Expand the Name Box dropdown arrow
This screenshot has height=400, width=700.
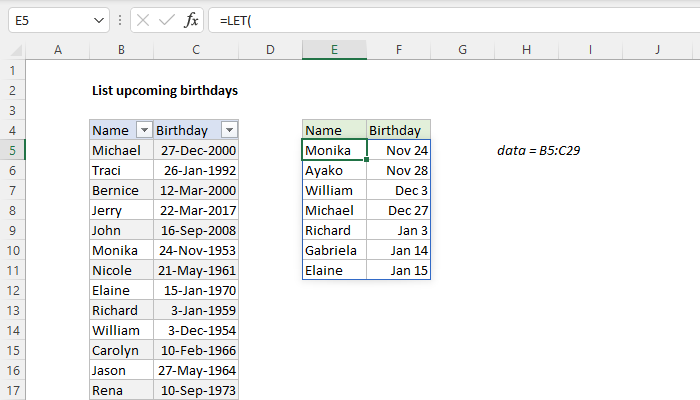tap(99, 21)
